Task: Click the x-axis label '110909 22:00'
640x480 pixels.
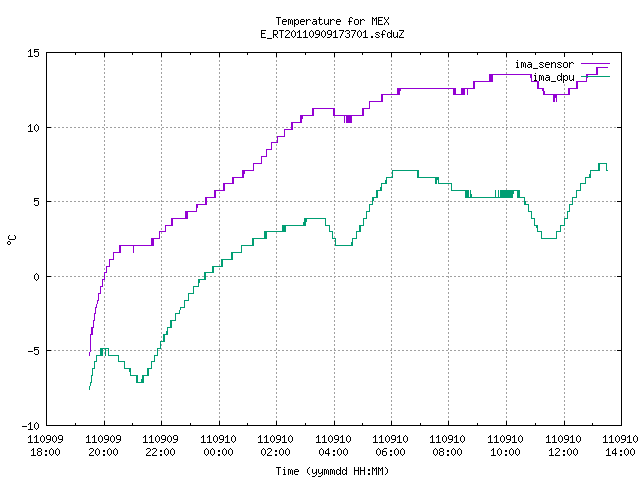Action: 160,446
